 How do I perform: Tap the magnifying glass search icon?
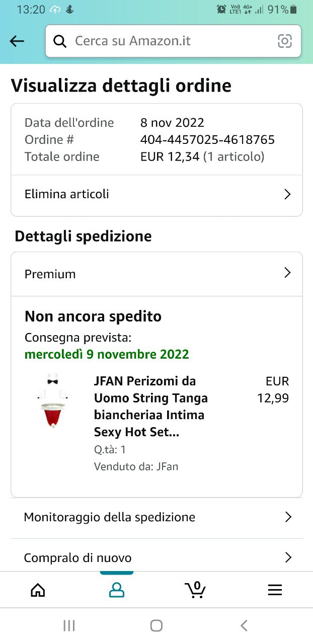pyautogui.click(x=60, y=41)
